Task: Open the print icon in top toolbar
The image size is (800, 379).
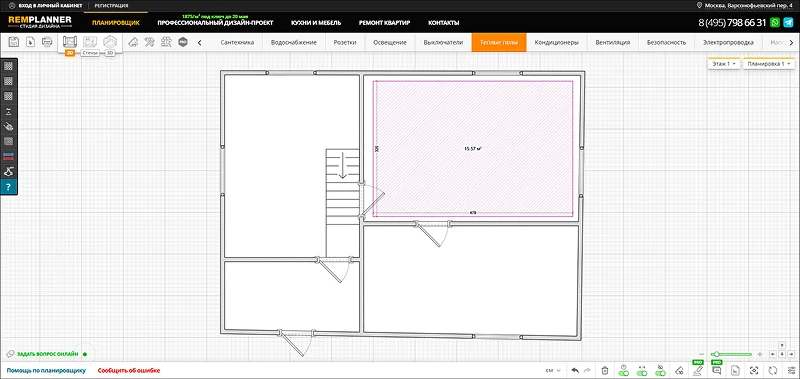Action: pos(46,42)
